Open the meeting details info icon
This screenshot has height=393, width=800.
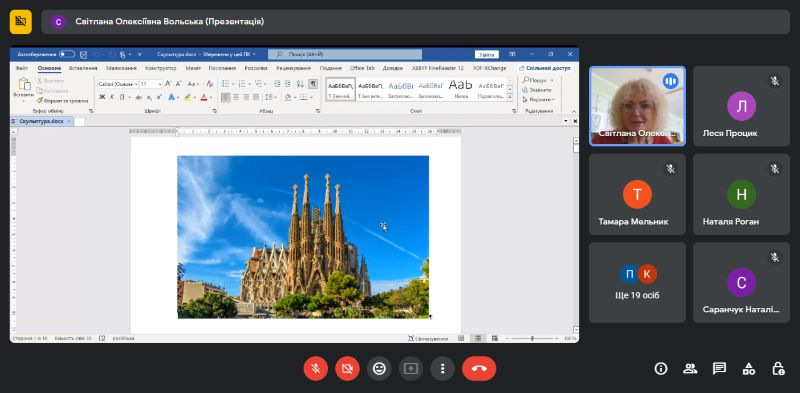click(661, 369)
